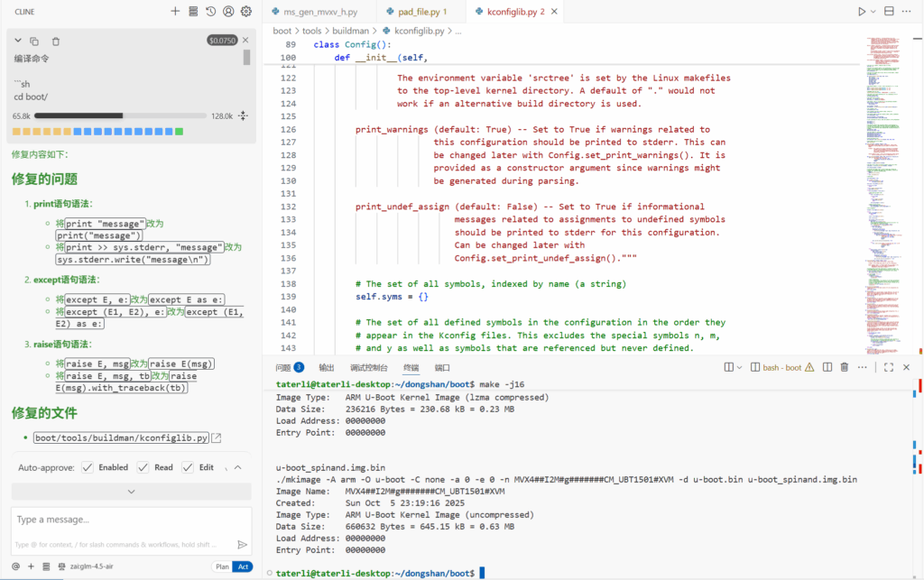924x580 pixels.
Task: Kill terminal using trash icon in panel toolbar
Action: point(845,367)
